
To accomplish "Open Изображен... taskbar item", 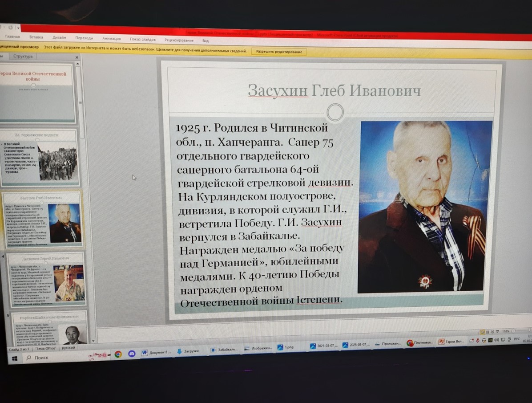I will click(258, 348).
